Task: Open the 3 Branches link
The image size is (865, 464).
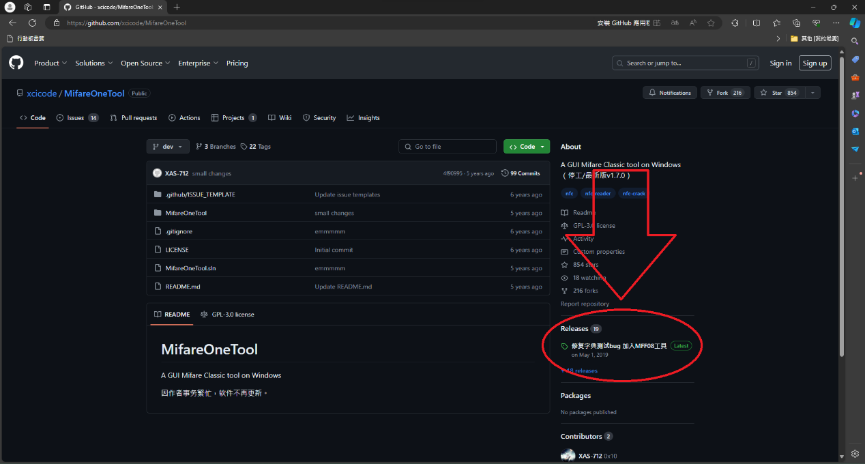Action: (216, 146)
